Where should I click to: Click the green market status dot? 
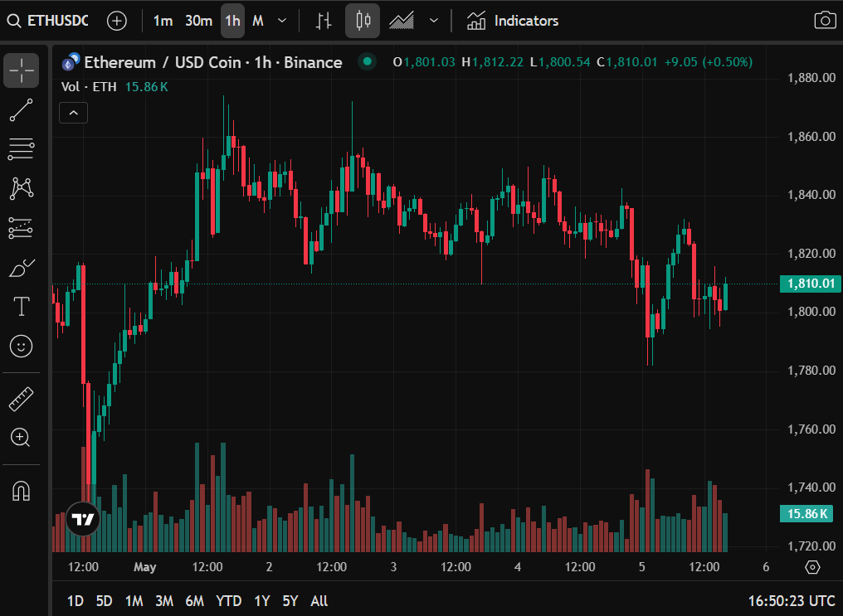368,61
